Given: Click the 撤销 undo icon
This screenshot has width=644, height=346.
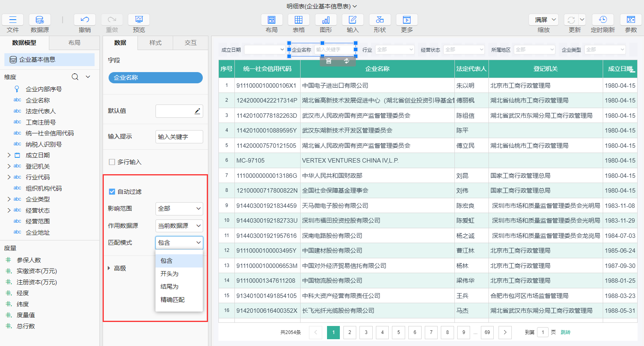Looking at the screenshot, I should [x=85, y=20].
